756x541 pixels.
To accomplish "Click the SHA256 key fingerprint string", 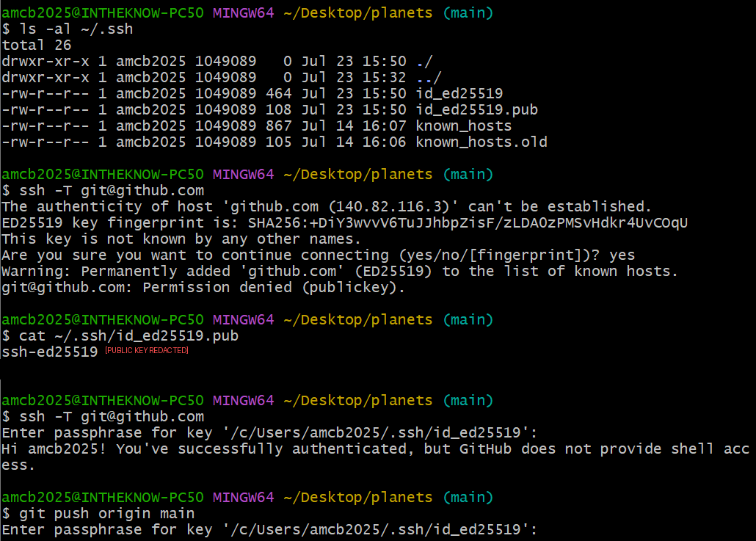I will [468, 222].
